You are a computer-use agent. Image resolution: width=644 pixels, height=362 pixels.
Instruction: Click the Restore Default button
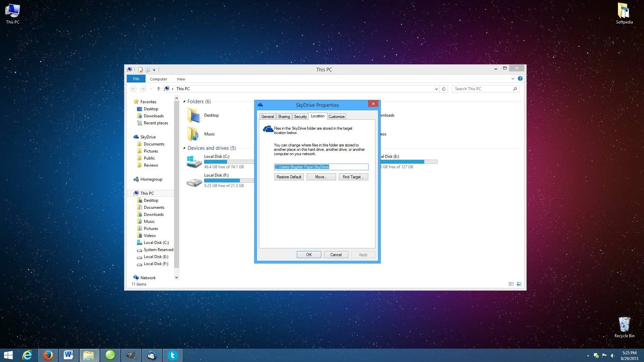pyautogui.click(x=289, y=177)
